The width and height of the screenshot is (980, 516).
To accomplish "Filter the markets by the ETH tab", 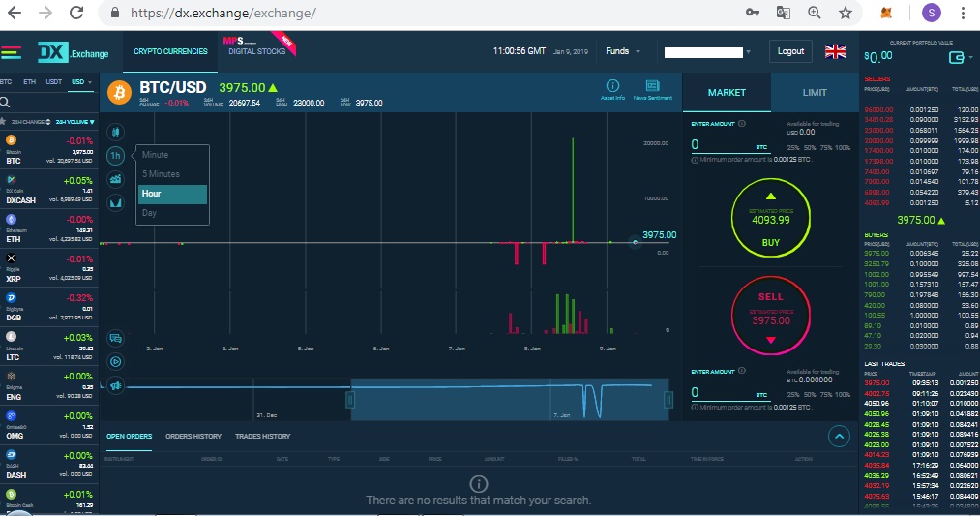I will 29,82.
